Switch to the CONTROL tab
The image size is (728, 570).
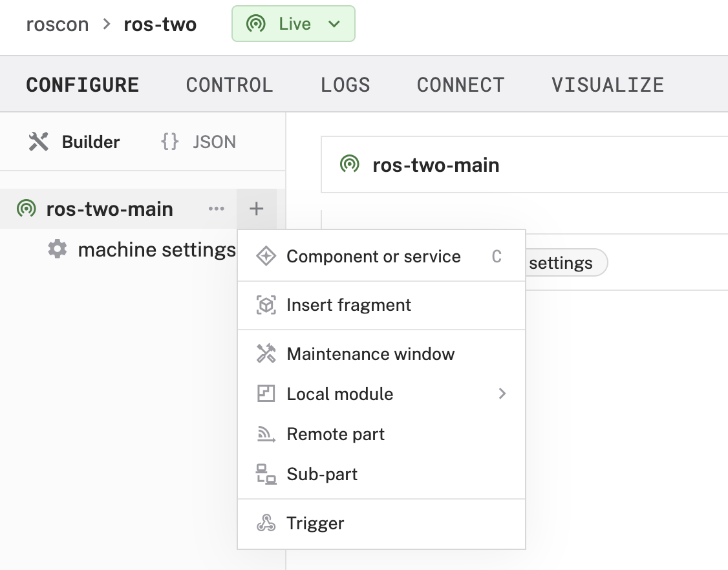230,85
